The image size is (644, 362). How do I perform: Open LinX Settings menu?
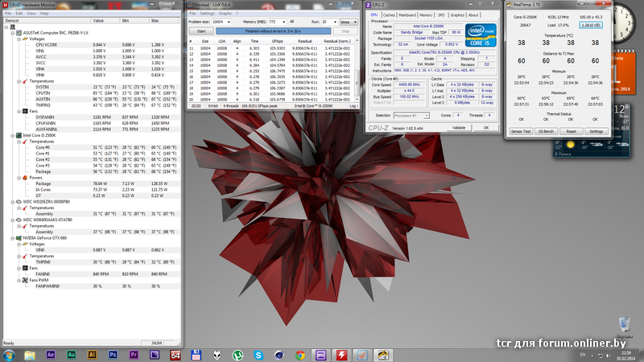207,14
